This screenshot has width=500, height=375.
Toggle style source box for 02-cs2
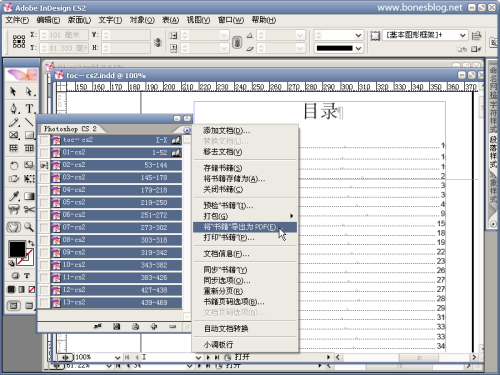point(44,165)
